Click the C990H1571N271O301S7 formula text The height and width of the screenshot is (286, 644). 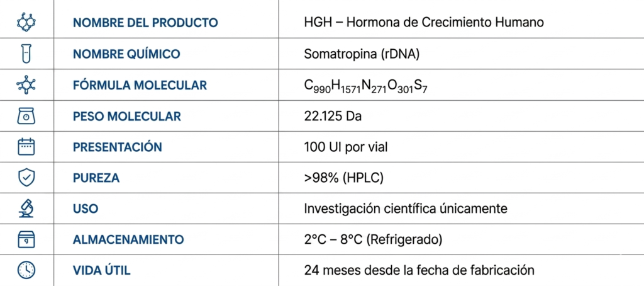click(365, 86)
